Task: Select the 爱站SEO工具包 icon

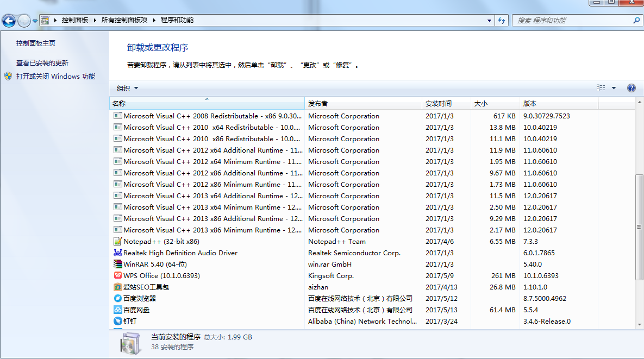Action: click(118, 287)
